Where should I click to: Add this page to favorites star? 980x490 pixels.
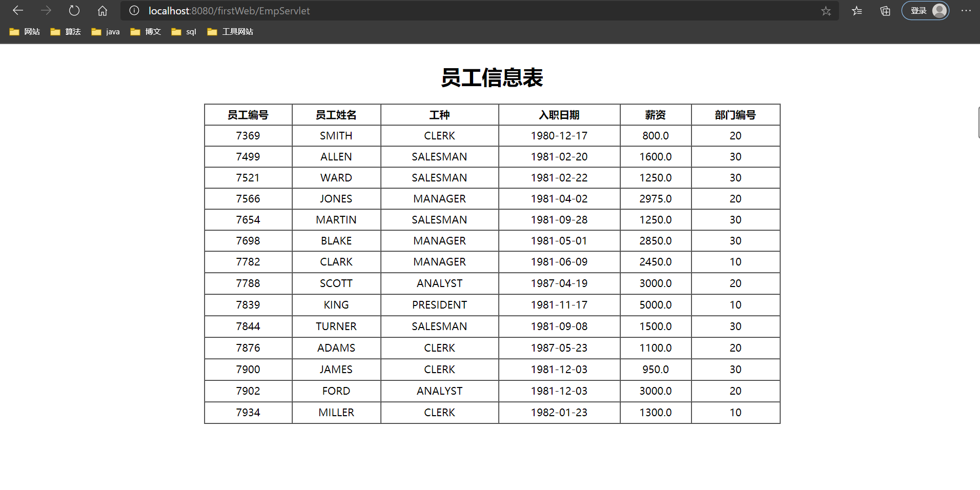[826, 11]
